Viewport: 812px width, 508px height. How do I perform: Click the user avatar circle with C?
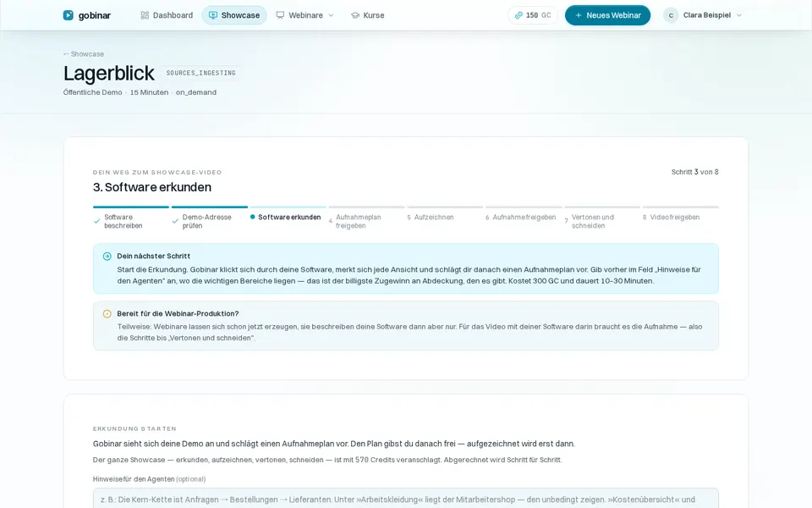671,15
